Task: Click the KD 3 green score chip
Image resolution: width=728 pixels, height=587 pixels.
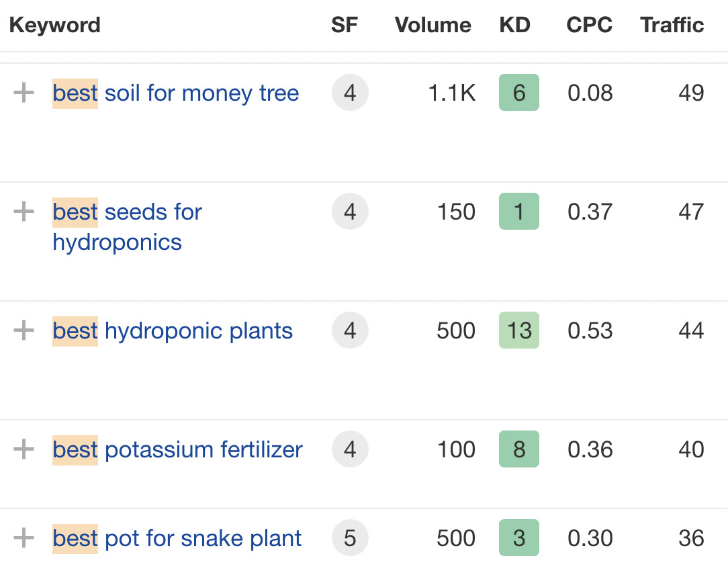Action: pos(518,538)
